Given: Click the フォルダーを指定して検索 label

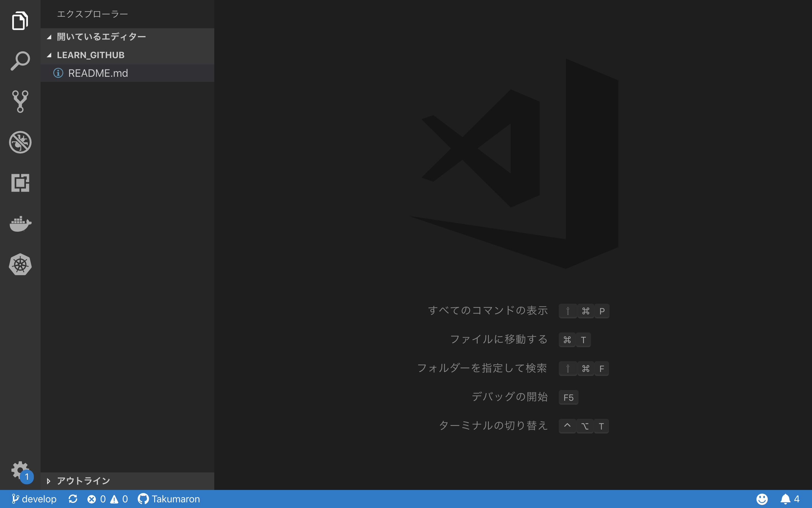Looking at the screenshot, I should [482, 368].
